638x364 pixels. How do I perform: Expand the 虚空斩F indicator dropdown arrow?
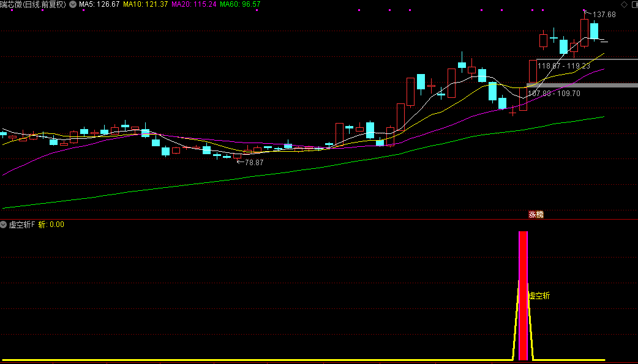tap(3, 225)
